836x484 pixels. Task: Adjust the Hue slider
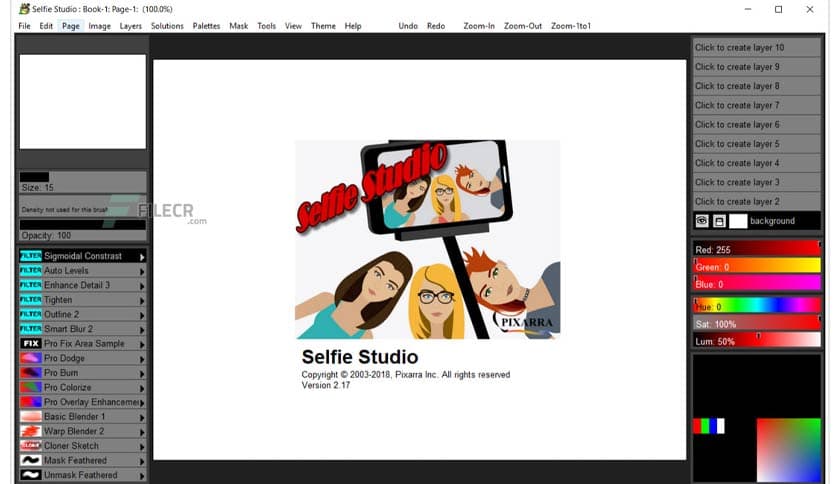coord(757,306)
